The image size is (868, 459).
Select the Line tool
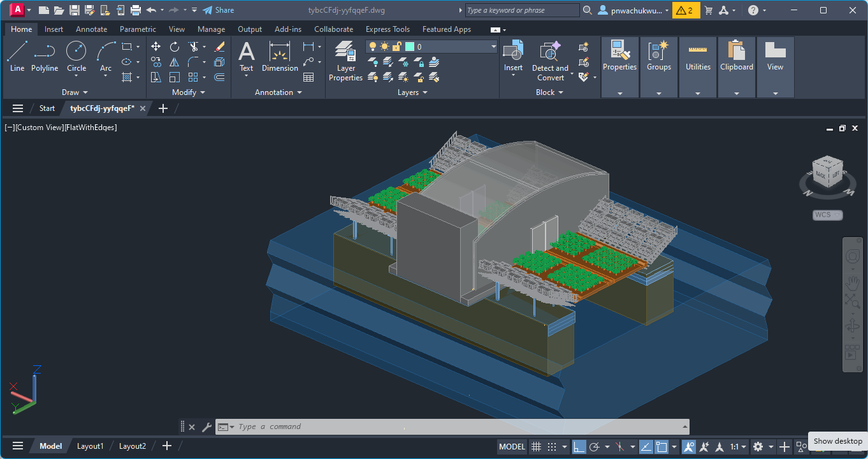(x=17, y=51)
